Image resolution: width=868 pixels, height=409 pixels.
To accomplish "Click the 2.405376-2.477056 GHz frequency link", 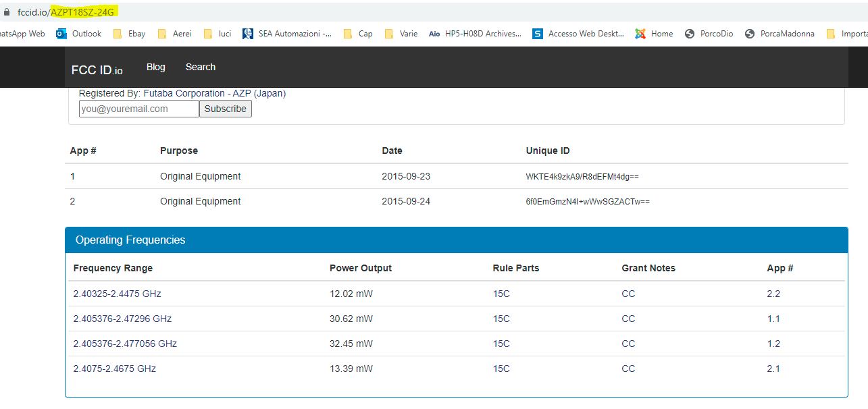I will click(125, 344).
